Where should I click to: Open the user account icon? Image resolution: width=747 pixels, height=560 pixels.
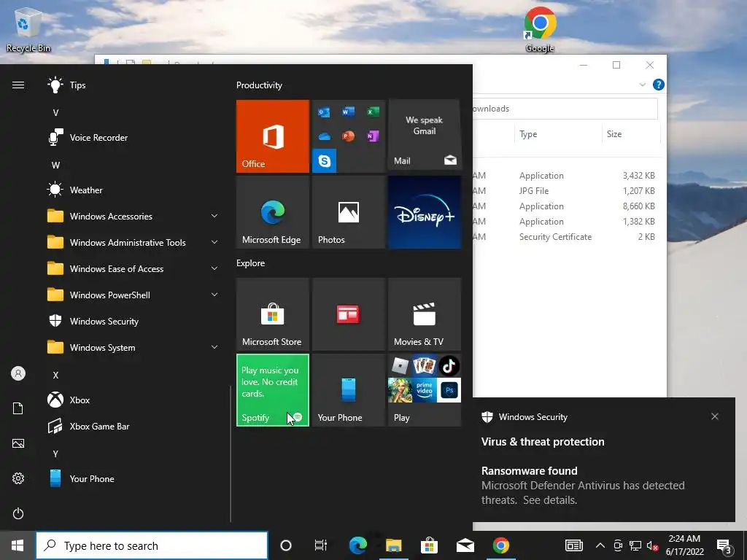[x=18, y=373]
